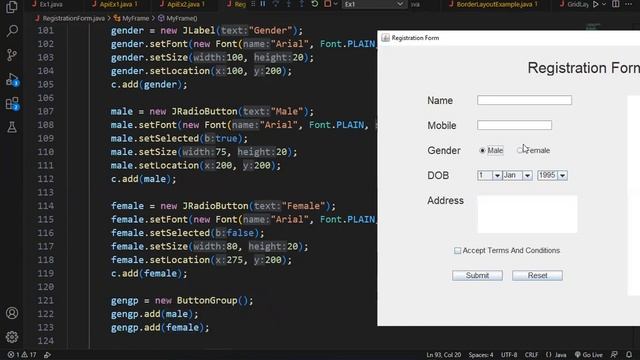This screenshot has height=360, width=640.
Task: Click line number 107 in gutter
Action: 46,111
